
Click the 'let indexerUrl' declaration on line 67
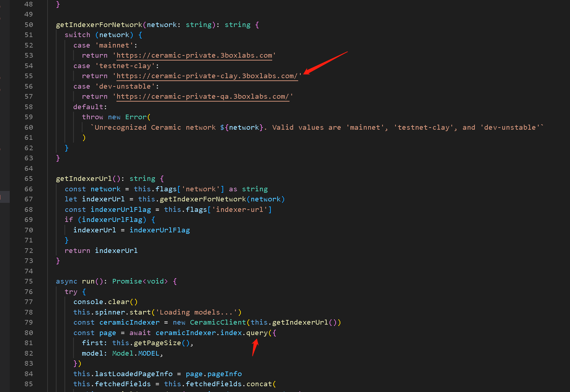pyautogui.click(x=95, y=199)
